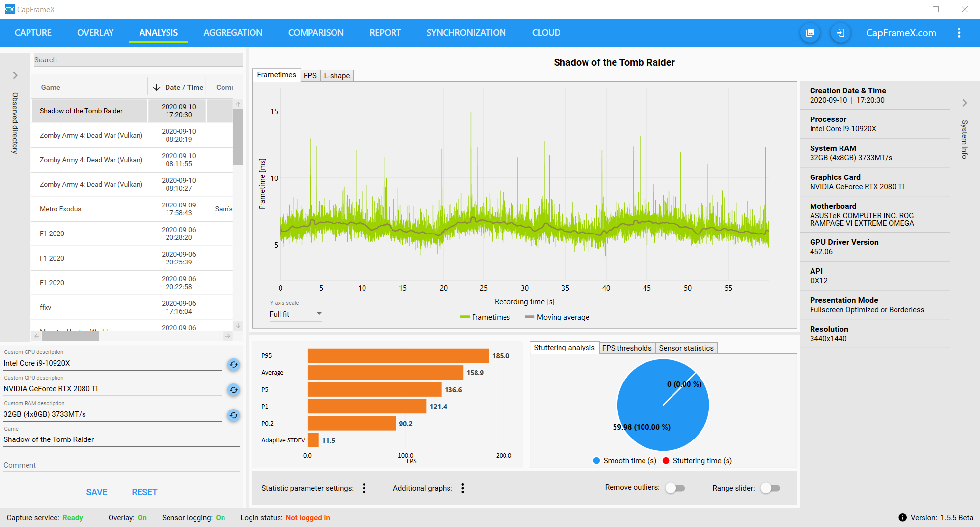Image resolution: width=980 pixels, height=527 pixels.
Task: Click the Comment input field
Action: coord(122,465)
